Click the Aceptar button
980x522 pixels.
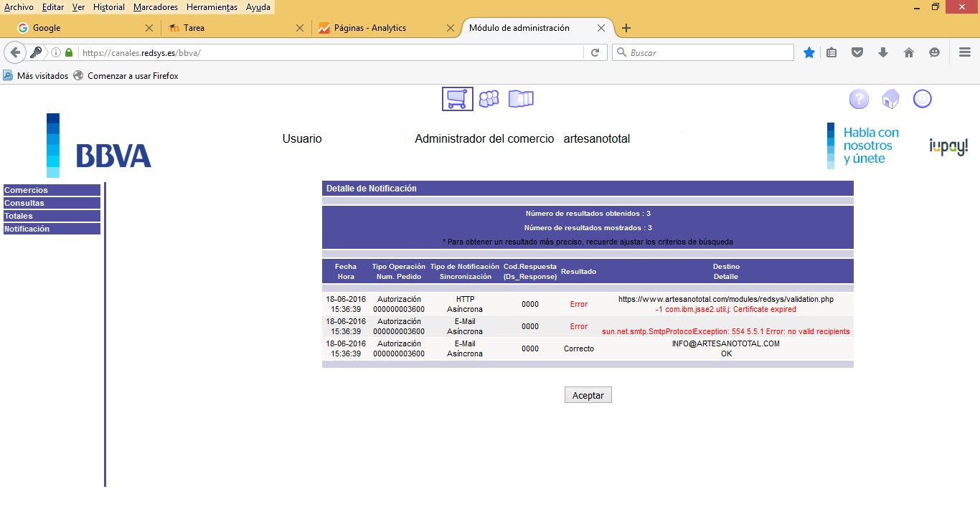[588, 395]
